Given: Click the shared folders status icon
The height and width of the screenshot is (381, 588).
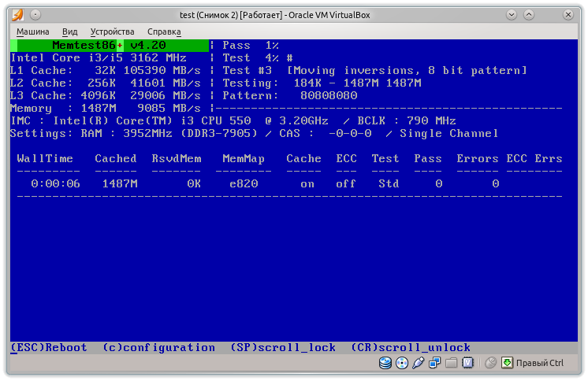Looking at the screenshot, I should pyautogui.click(x=451, y=363).
